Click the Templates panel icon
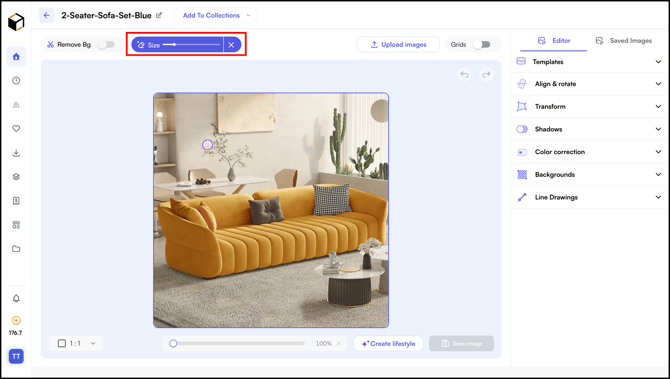Image resolution: width=670 pixels, height=379 pixels. pos(521,62)
